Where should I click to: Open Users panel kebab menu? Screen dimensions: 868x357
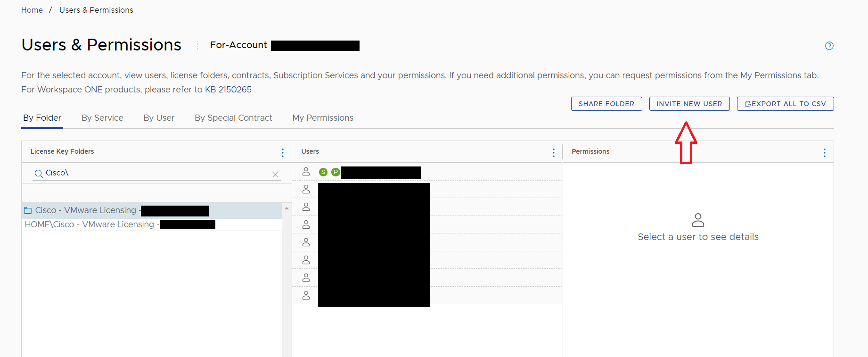click(554, 152)
